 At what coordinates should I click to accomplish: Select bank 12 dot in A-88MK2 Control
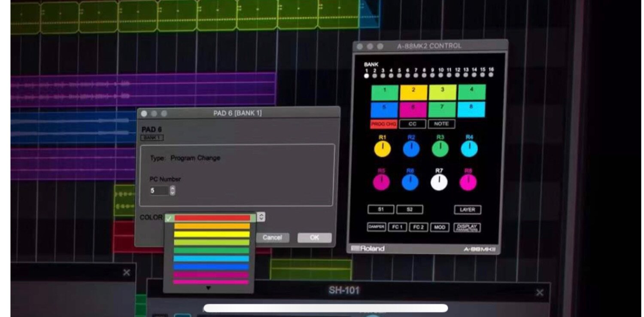[x=458, y=75]
